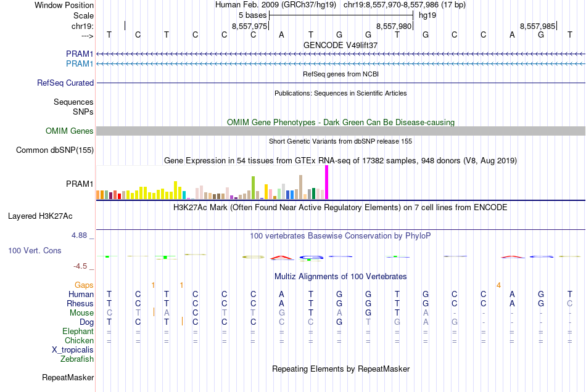This screenshot has height=392, width=586.
Task: Click the gray OMIM Genes item bar
Action: pyautogui.click(x=340, y=131)
